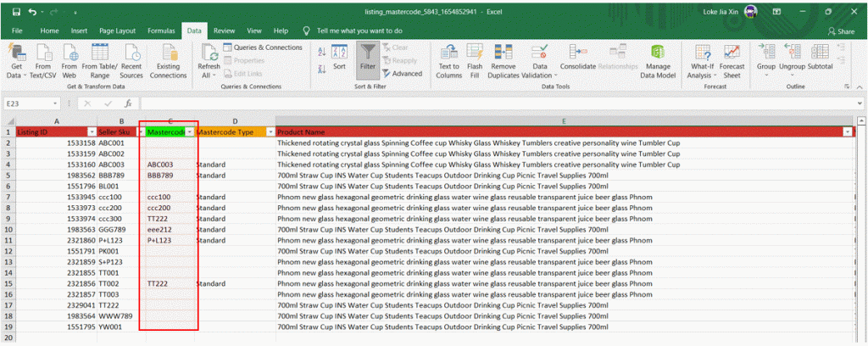Click the Share button
868x346 pixels.
point(841,31)
